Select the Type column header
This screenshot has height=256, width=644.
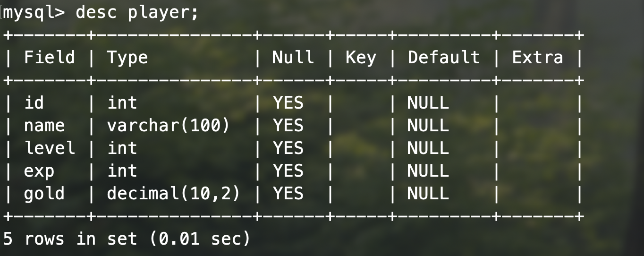point(127,58)
